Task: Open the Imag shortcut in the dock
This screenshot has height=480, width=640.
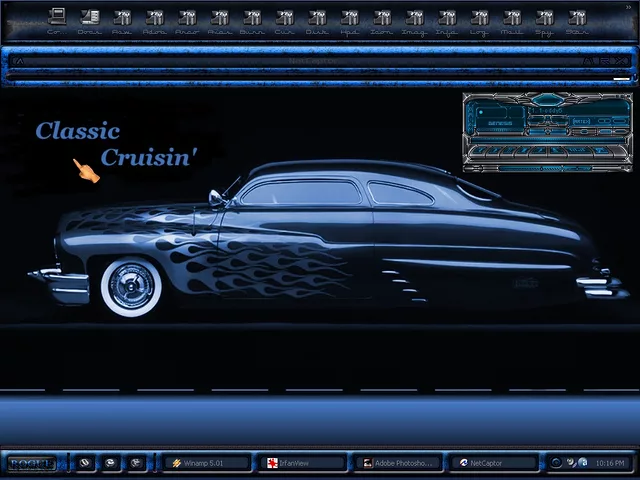Action: click(x=414, y=17)
